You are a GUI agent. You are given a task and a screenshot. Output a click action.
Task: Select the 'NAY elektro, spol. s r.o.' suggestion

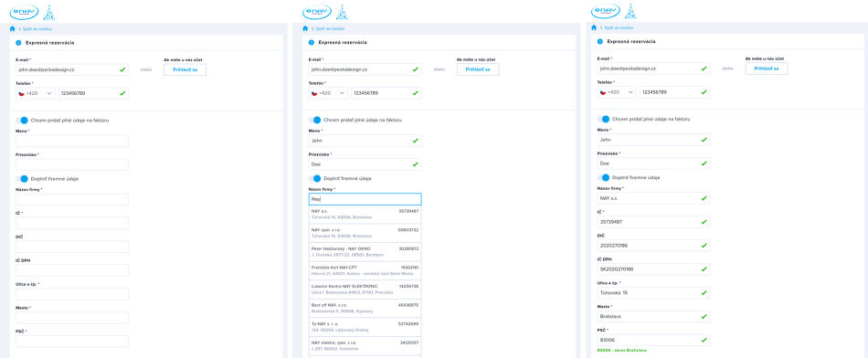tap(365, 346)
